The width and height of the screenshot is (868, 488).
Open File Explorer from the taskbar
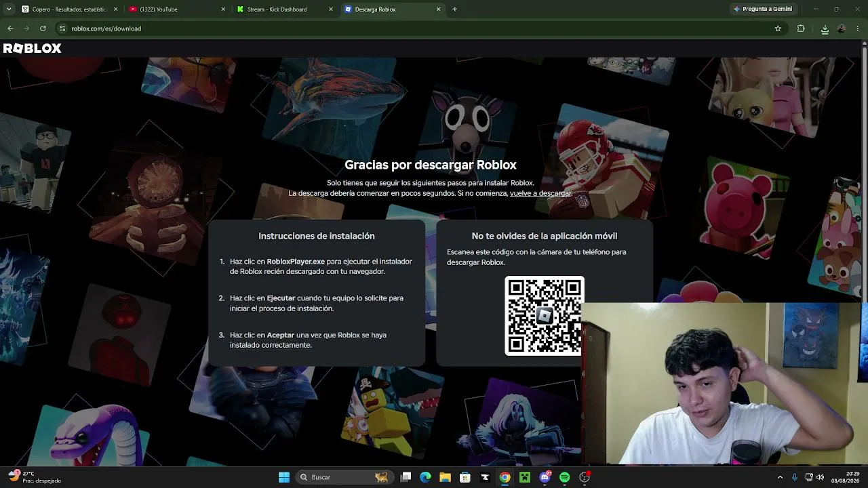pos(445,477)
